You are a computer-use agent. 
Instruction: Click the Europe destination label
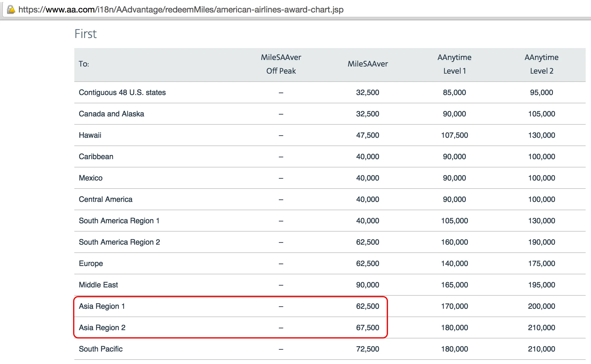[x=91, y=264]
